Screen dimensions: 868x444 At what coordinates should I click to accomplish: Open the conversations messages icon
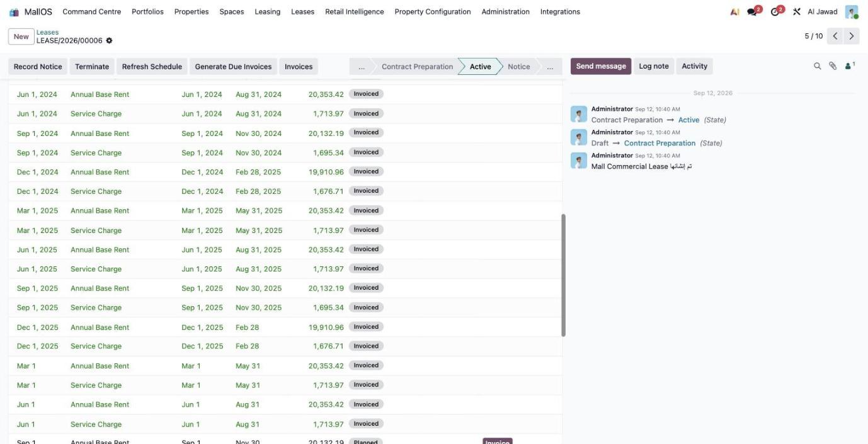point(753,11)
